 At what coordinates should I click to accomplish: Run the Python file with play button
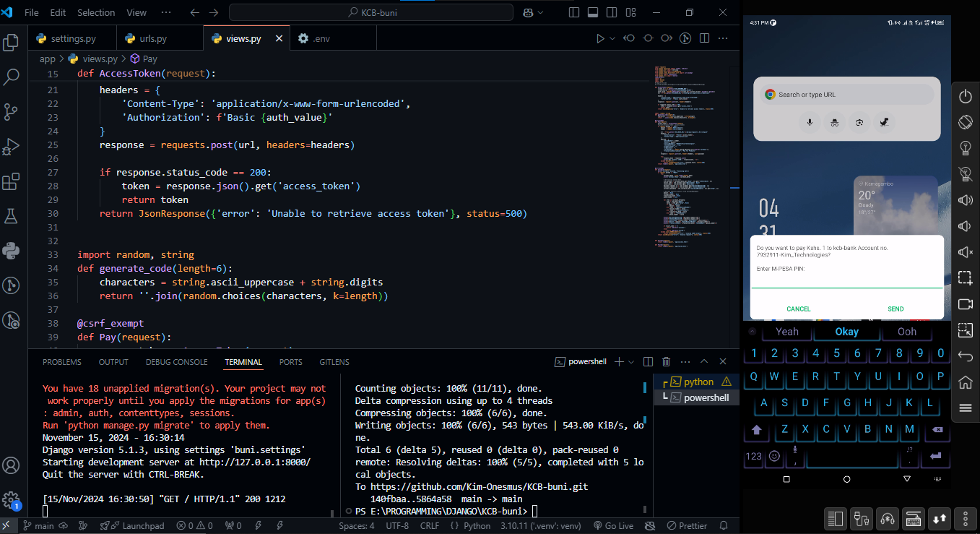click(x=599, y=39)
